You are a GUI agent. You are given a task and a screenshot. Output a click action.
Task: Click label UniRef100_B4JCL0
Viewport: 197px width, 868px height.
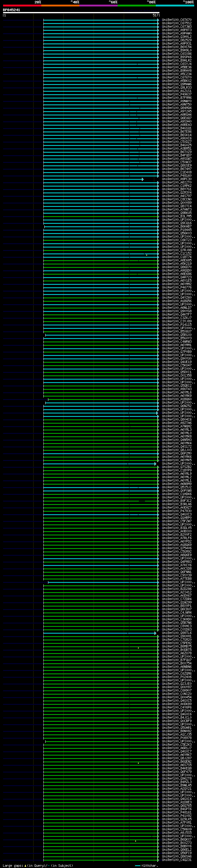click(x=176, y=717)
